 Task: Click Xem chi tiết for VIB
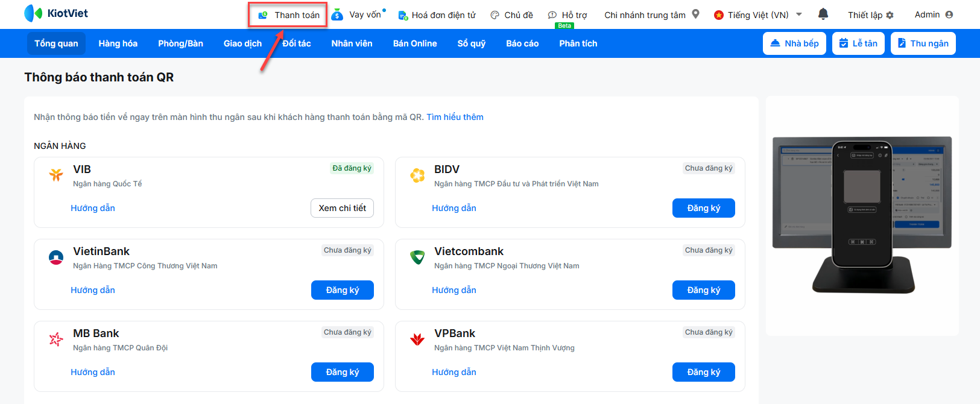point(343,208)
